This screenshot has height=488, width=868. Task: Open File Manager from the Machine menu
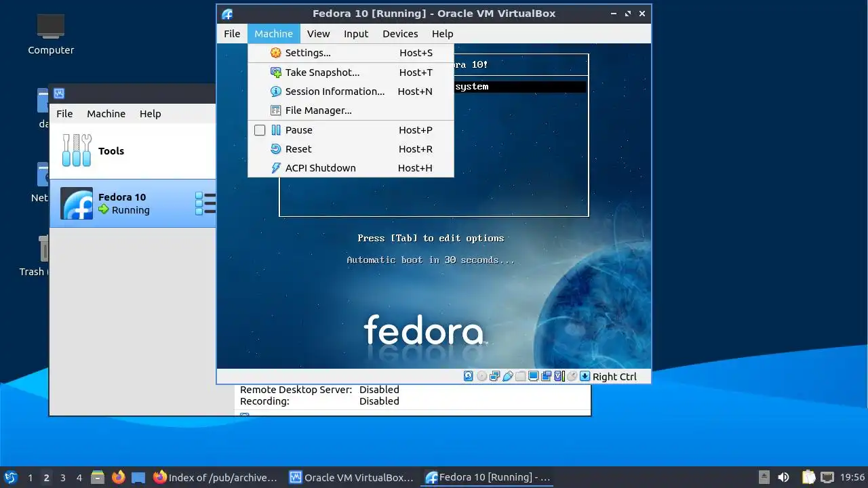point(351,110)
